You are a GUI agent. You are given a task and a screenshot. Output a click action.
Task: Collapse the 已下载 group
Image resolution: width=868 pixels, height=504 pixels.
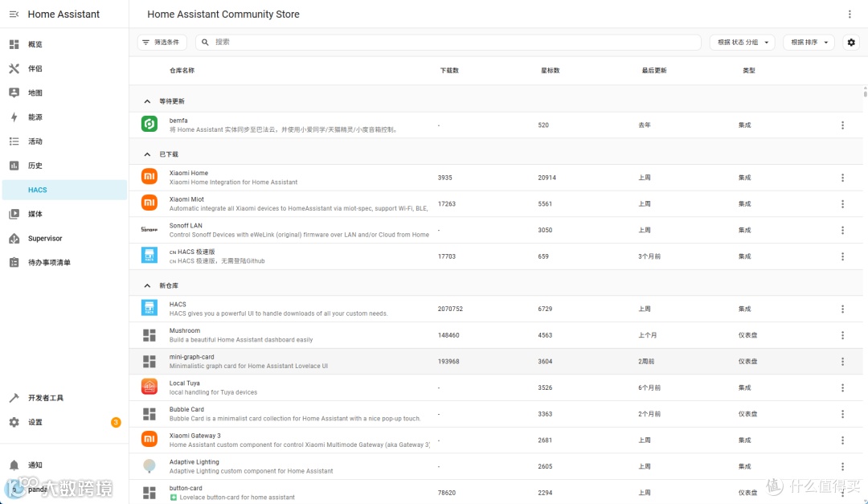pyautogui.click(x=147, y=154)
